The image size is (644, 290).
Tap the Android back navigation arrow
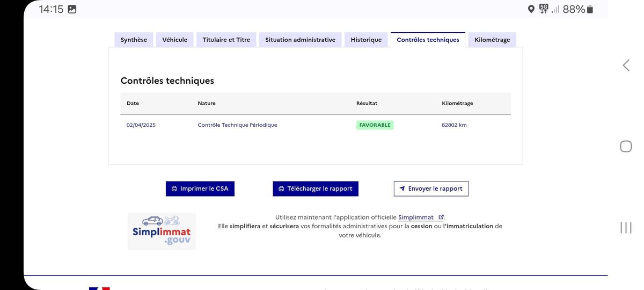[626, 66]
